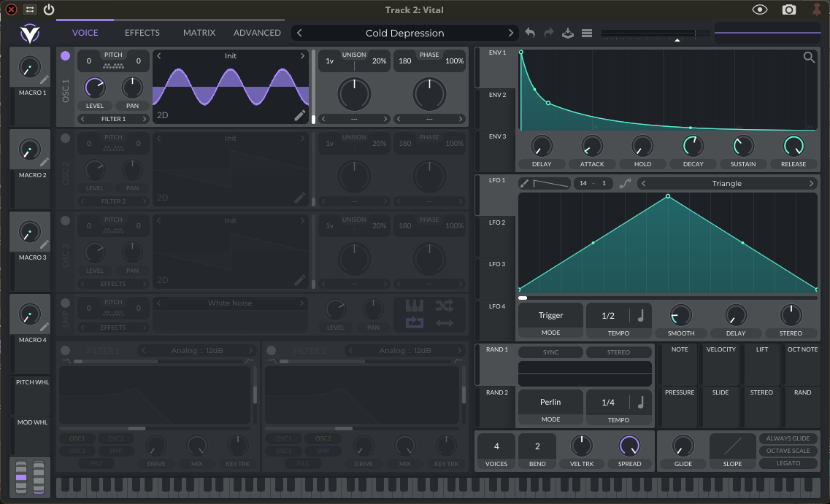Image resolution: width=830 pixels, height=504 pixels.
Task: Switch to the MATRIX tab
Action: click(199, 33)
